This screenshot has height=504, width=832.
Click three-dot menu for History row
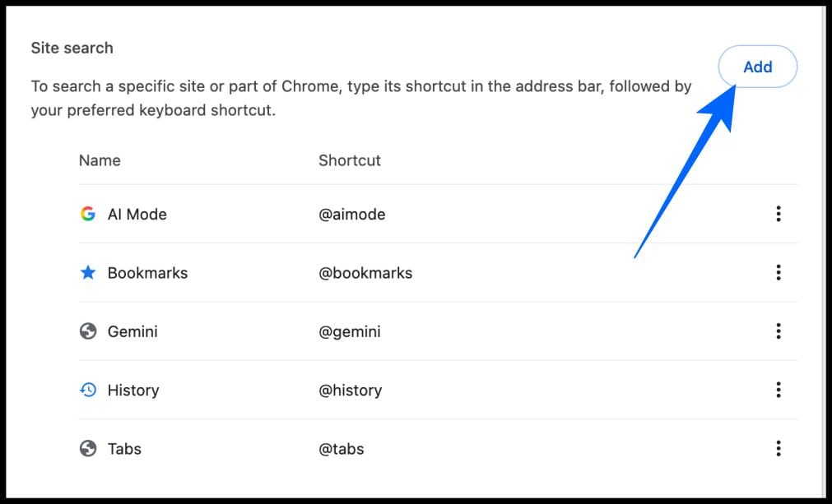(778, 390)
